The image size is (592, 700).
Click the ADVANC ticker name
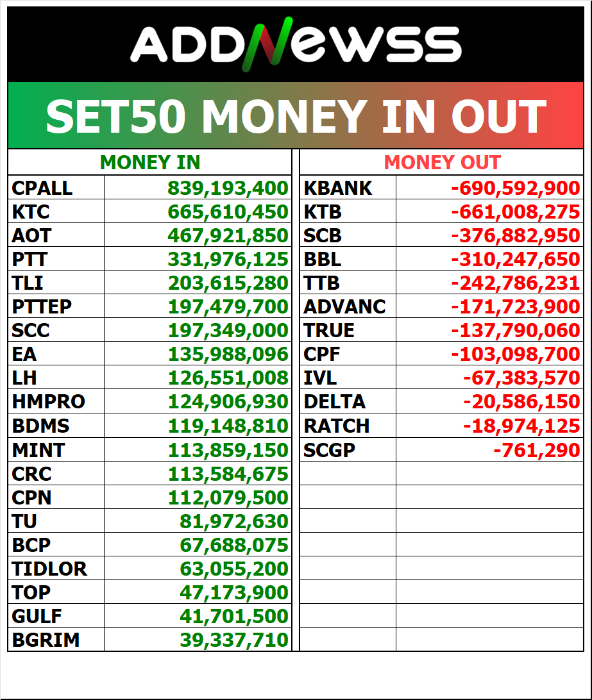(x=344, y=306)
